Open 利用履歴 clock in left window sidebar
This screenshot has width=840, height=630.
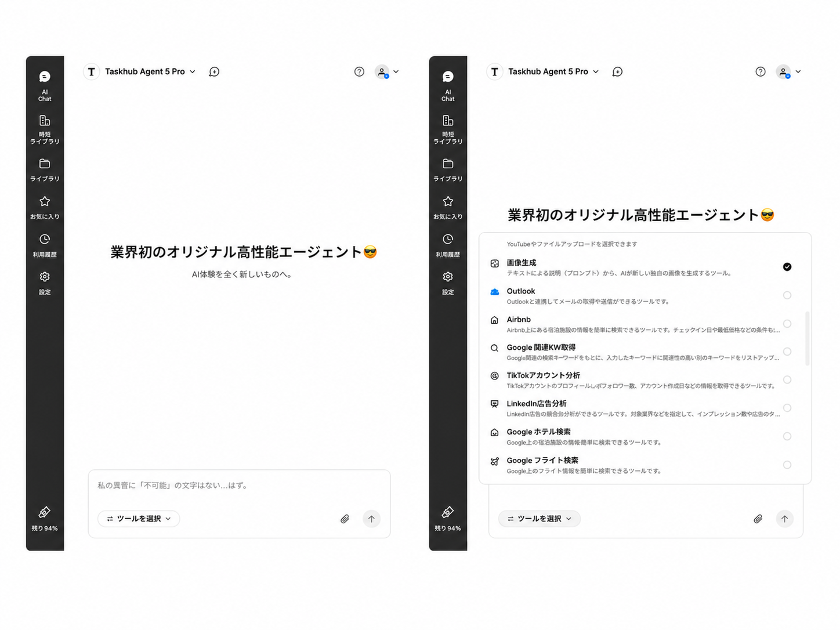coord(45,245)
